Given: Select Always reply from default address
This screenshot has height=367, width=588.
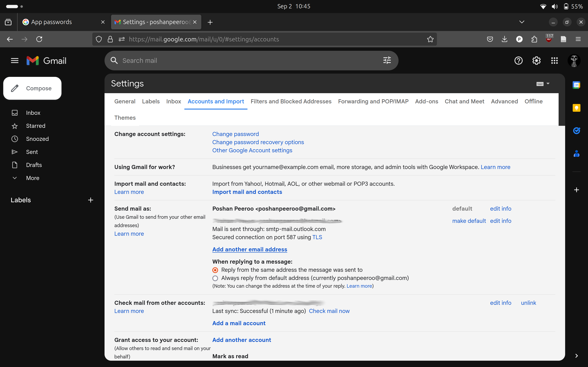Looking at the screenshot, I should point(215,278).
